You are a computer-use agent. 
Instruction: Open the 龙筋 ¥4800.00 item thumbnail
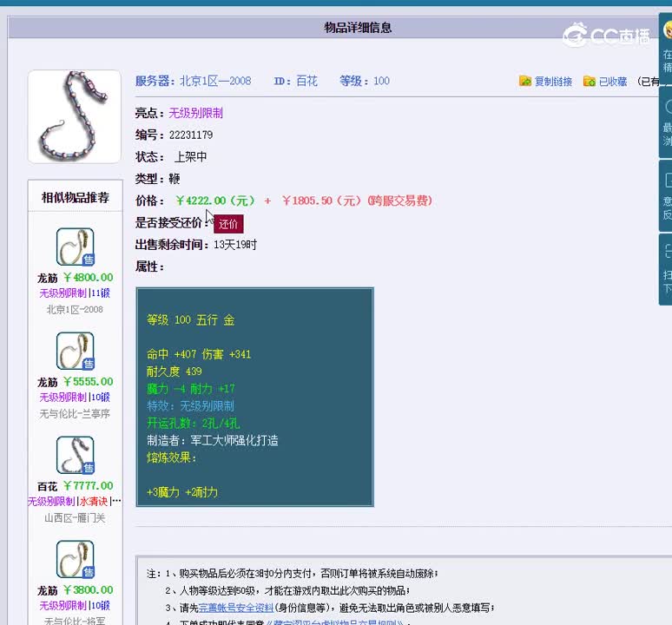pyautogui.click(x=76, y=247)
